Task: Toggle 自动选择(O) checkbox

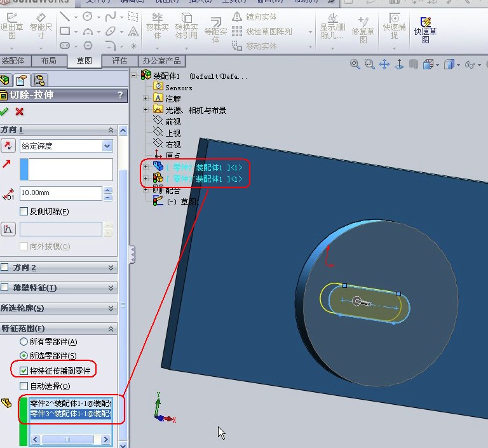Action: point(24,386)
